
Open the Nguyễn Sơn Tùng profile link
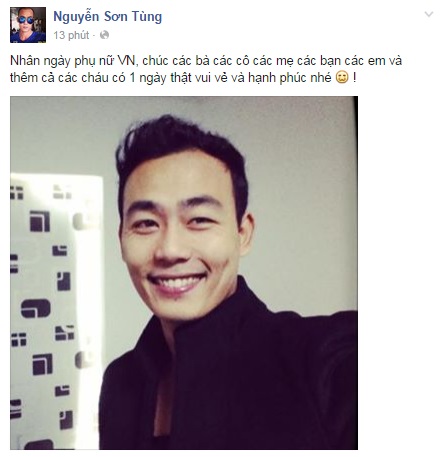tap(108, 17)
